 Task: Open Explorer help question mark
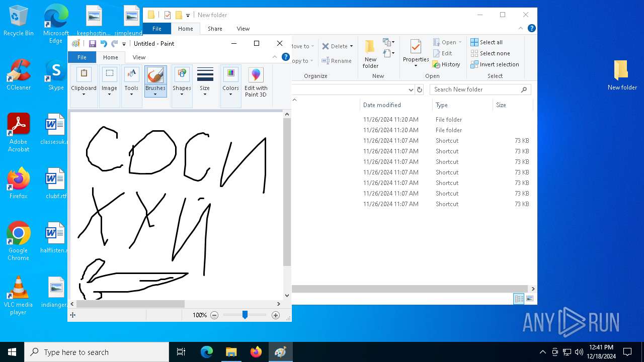coord(531,29)
